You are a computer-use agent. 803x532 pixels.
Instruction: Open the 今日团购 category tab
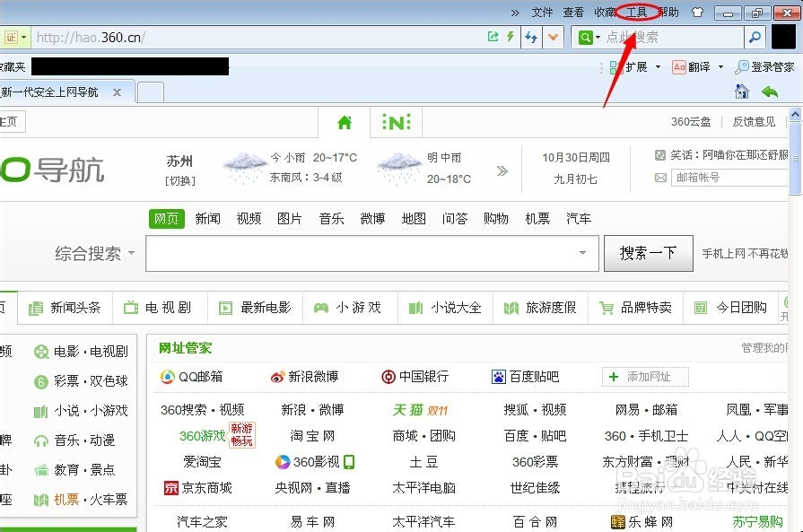click(x=731, y=308)
